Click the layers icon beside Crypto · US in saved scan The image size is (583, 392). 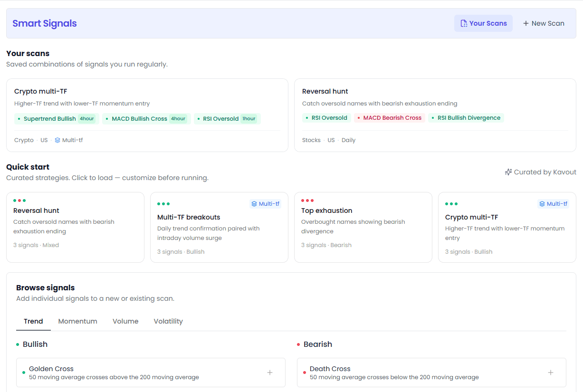pos(57,140)
